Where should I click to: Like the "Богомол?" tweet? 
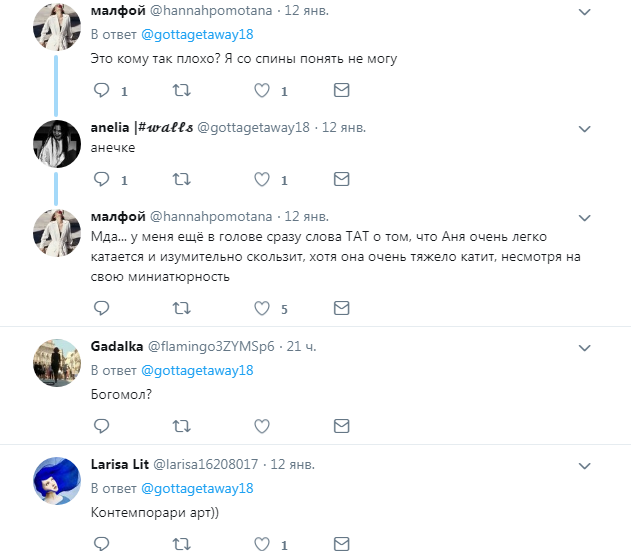pos(262,426)
